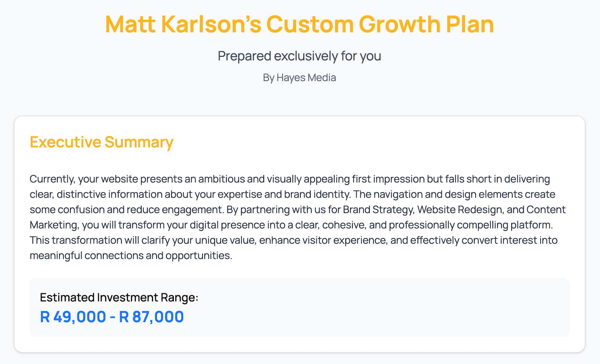600x364 pixels.
Task: Click the word 'Summary' in section heading
Action: click(x=139, y=142)
